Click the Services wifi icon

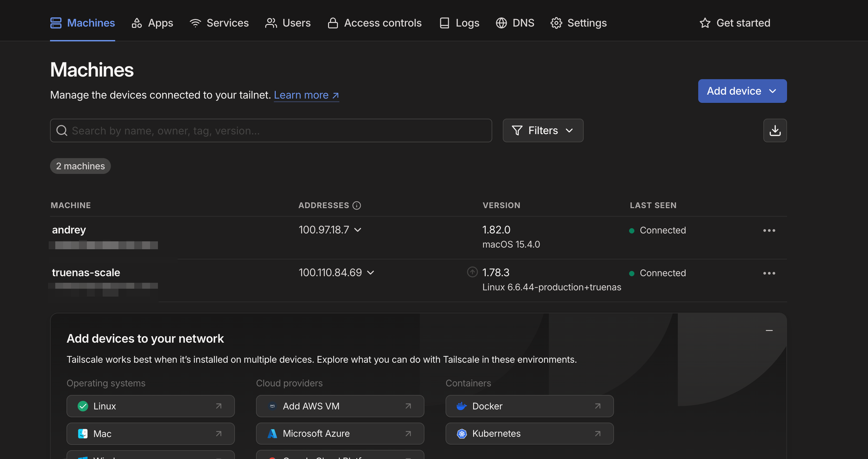pos(195,23)
